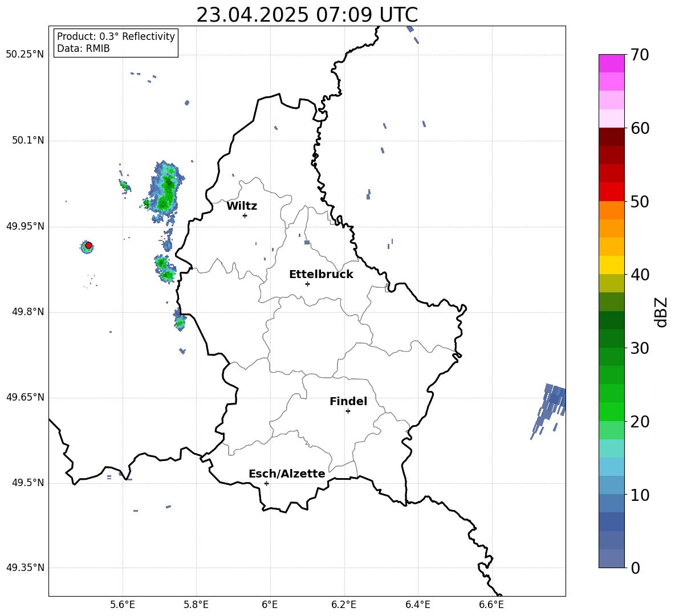Click the colorbar tick label 60
The height and width of the screenshot is (616, 675).
640,128
